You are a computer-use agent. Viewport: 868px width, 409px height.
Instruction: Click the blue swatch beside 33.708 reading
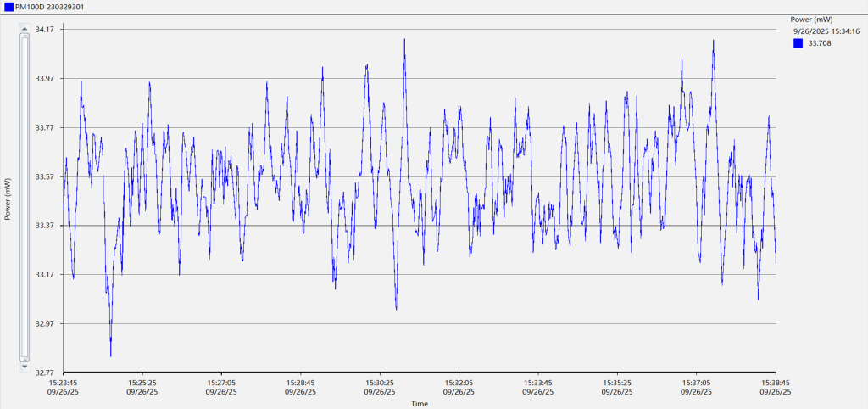pos(798,43)
